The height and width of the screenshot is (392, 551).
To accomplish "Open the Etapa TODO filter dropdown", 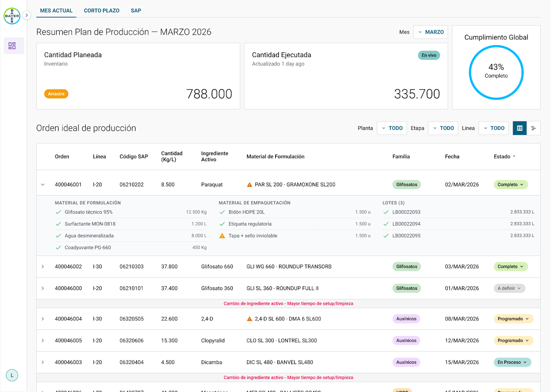I will coord(443,128).
